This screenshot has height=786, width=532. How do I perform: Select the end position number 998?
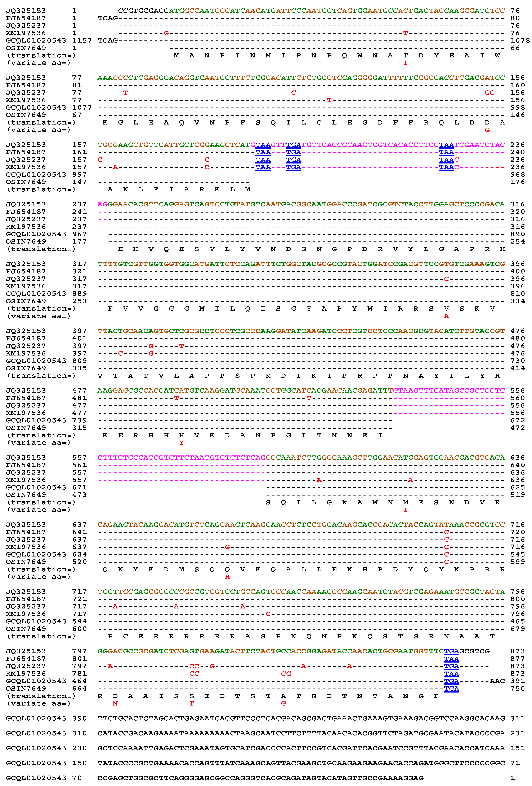[518, 108]
